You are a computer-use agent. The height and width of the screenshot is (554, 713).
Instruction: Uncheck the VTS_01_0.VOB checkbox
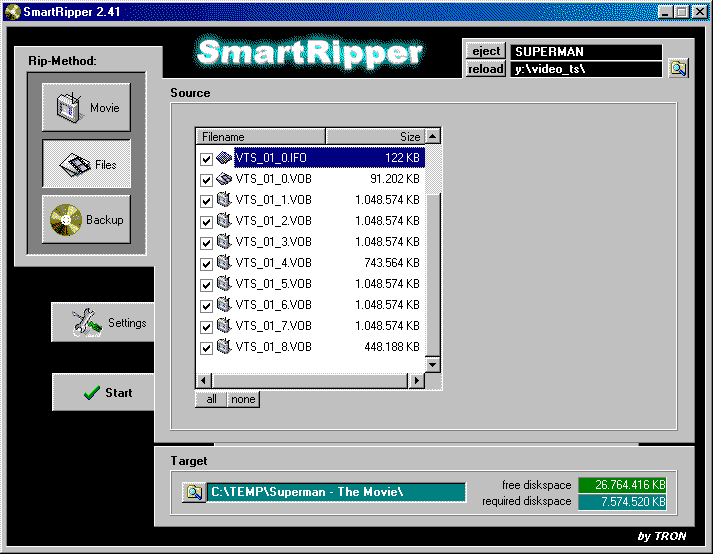coord(206,180)
